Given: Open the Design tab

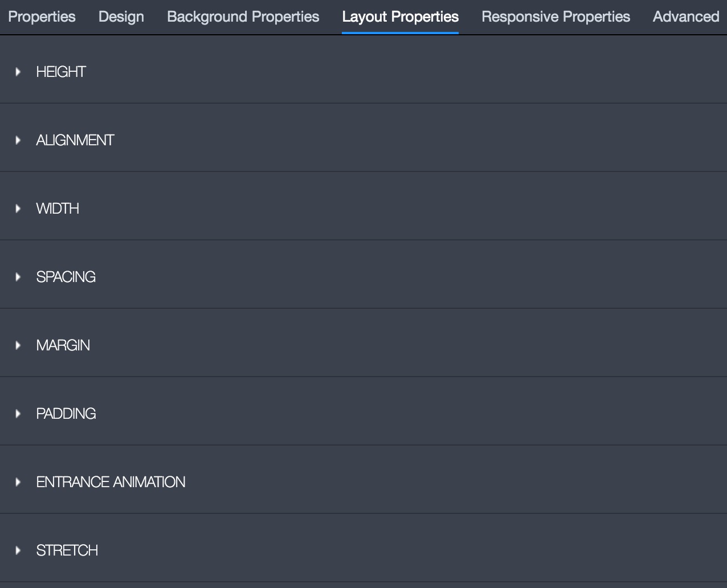Looking at the screenshot, I should [121, 17].
